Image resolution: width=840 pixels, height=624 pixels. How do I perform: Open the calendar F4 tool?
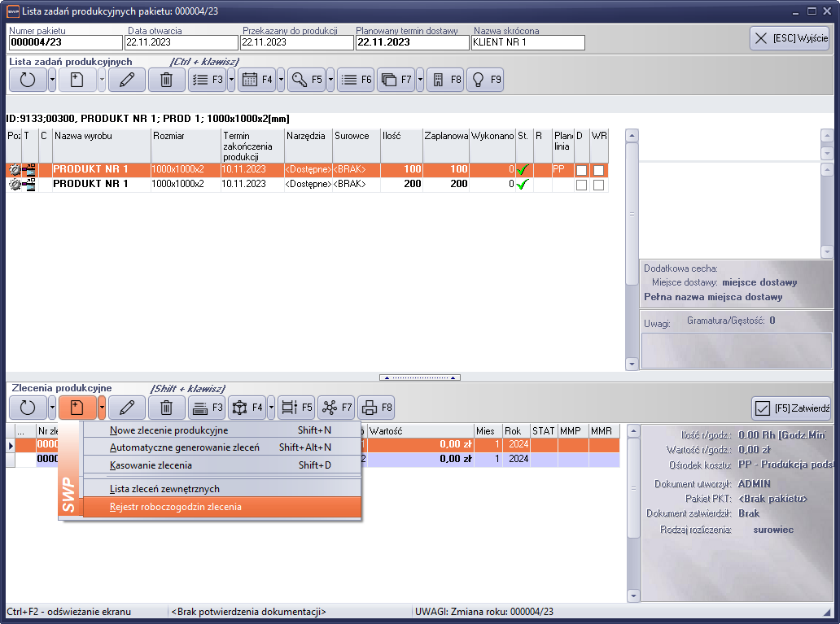pyautogui.click(x=257, y=80)
